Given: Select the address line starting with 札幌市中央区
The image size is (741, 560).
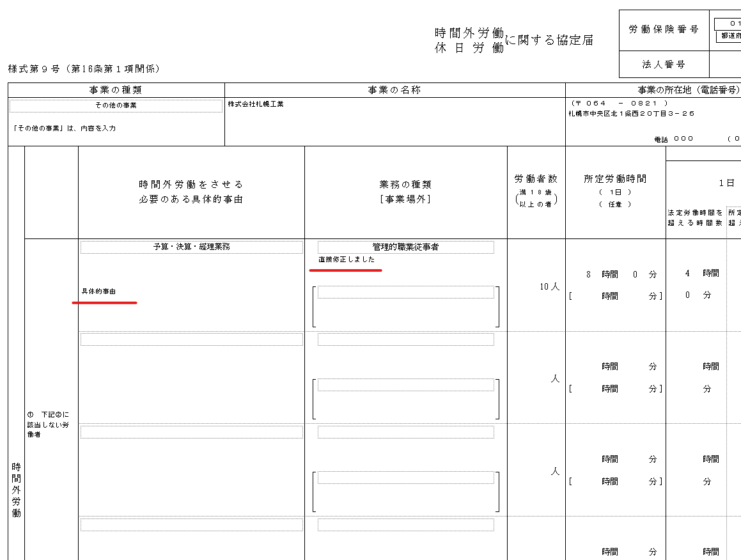Looking at the screenshot, I should pos(631,114).
